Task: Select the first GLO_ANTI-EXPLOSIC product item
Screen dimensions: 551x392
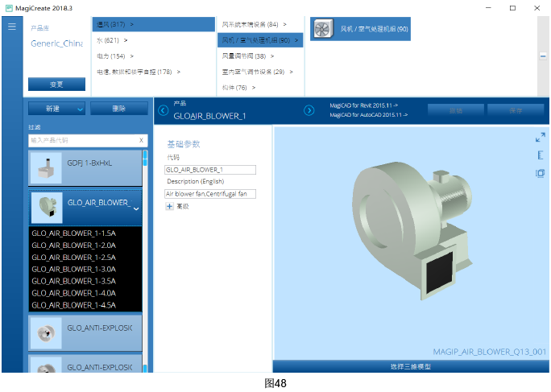Action: pos(85,332)
